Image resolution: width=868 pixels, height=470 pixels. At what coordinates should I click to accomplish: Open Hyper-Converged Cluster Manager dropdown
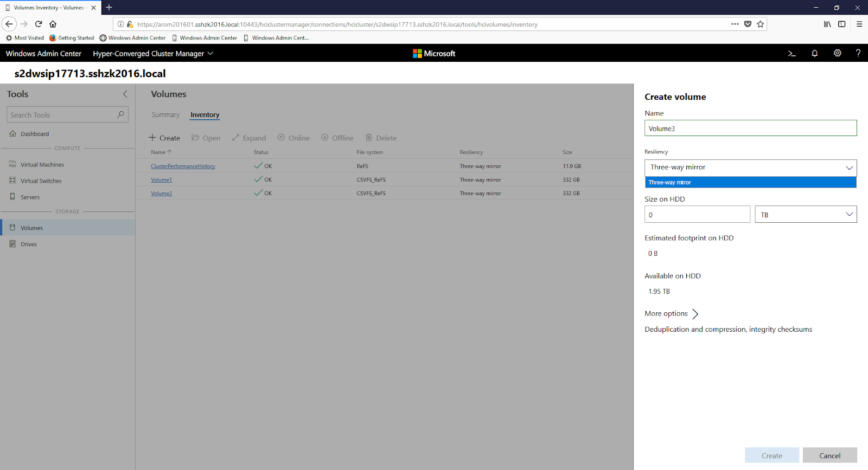[x=153, y=53]
